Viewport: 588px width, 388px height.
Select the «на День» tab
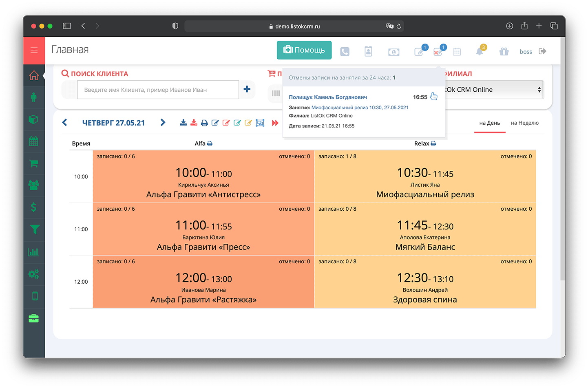click(x=489, y=123)
